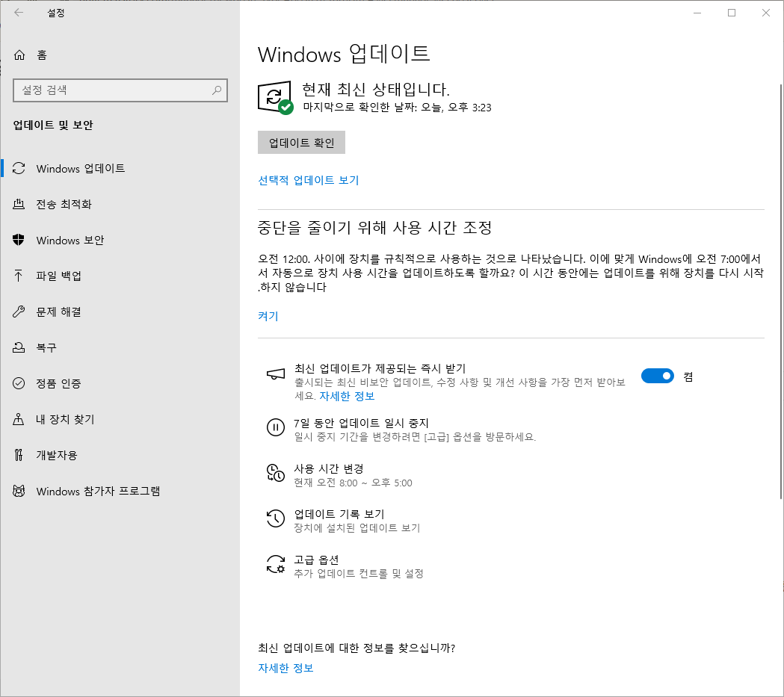Image resolution: width=784 pixels, height=697 pixels.
Task: Open the 홈 home icon
Action: tap(19, 55)
